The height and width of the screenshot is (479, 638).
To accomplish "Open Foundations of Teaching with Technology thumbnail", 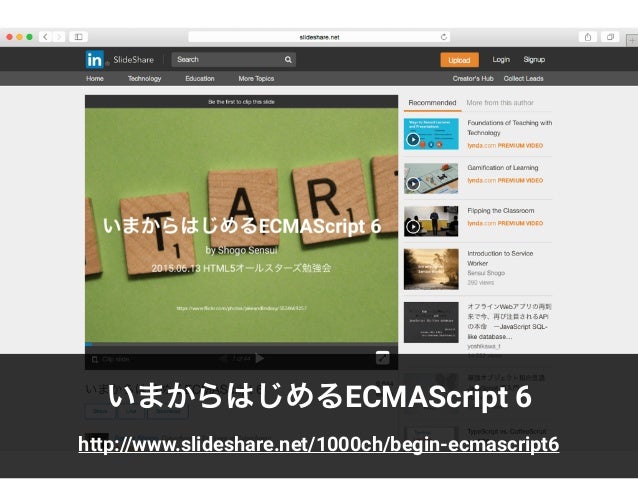I will tap(431, 134).
